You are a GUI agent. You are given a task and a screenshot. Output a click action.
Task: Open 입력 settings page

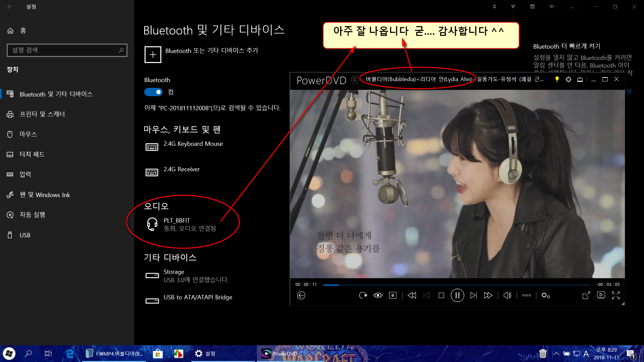(x=67, y=175)
